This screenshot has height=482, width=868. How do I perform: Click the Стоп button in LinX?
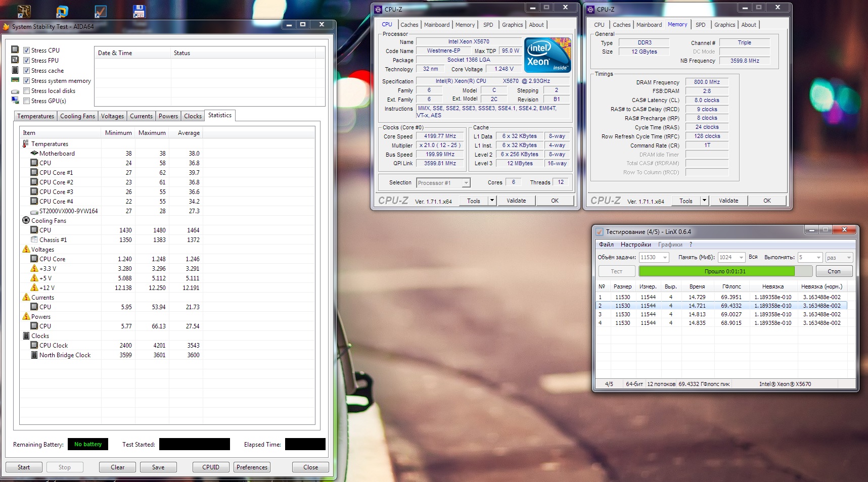pyautogui.click(x=834, y=271)
